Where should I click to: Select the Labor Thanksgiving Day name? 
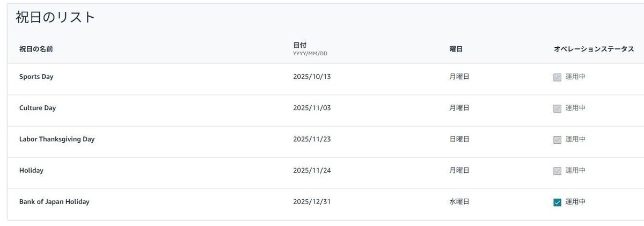pos(57,139)
